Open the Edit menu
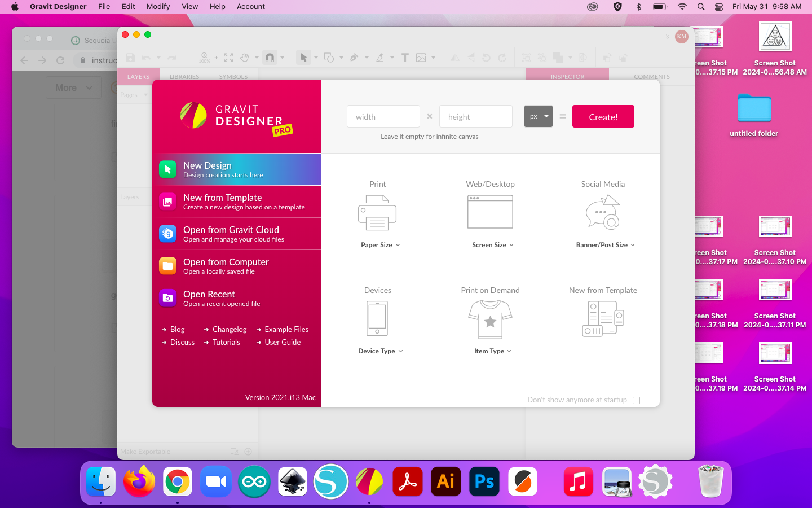Viewport: 812px width, 508px height. coord(129,7)
